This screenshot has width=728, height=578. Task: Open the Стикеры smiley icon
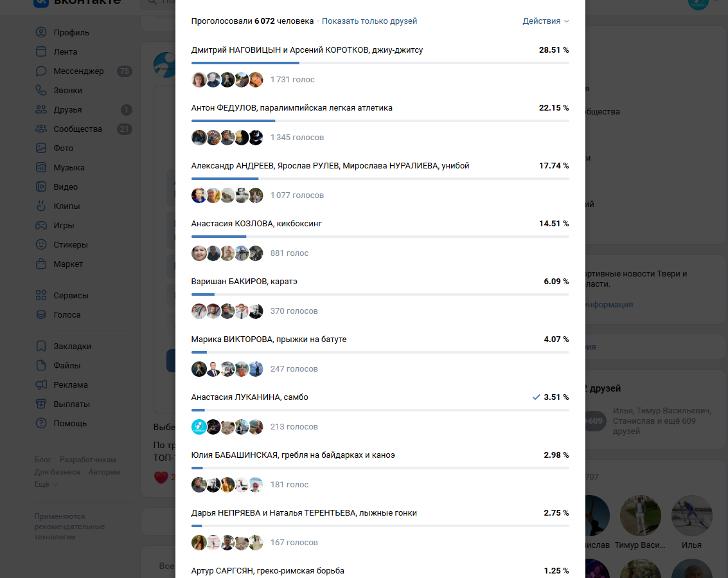(41, 244)
